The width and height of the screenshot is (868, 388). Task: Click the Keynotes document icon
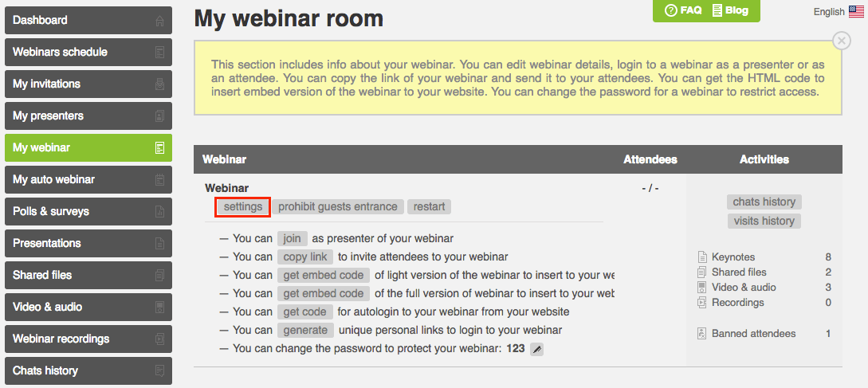tap(702, 257)
